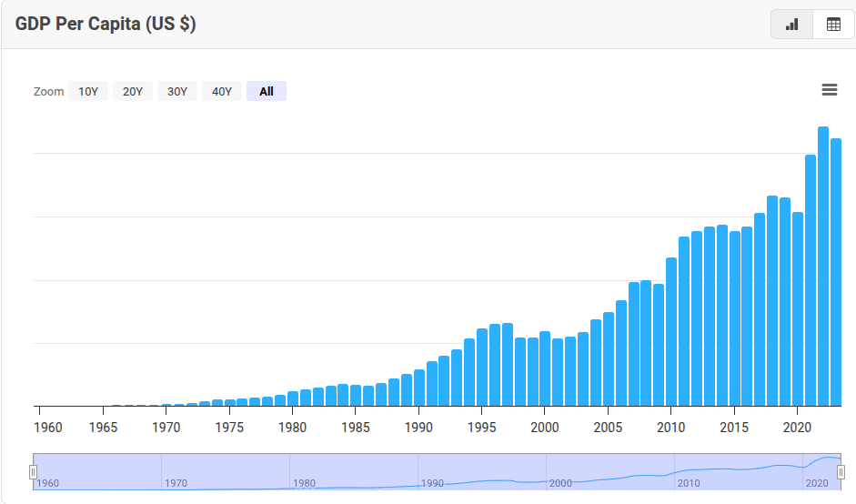The width and height of the screenshot is (856, 504).
Task: Click the right navigator range handle
Action: (841, 472)
